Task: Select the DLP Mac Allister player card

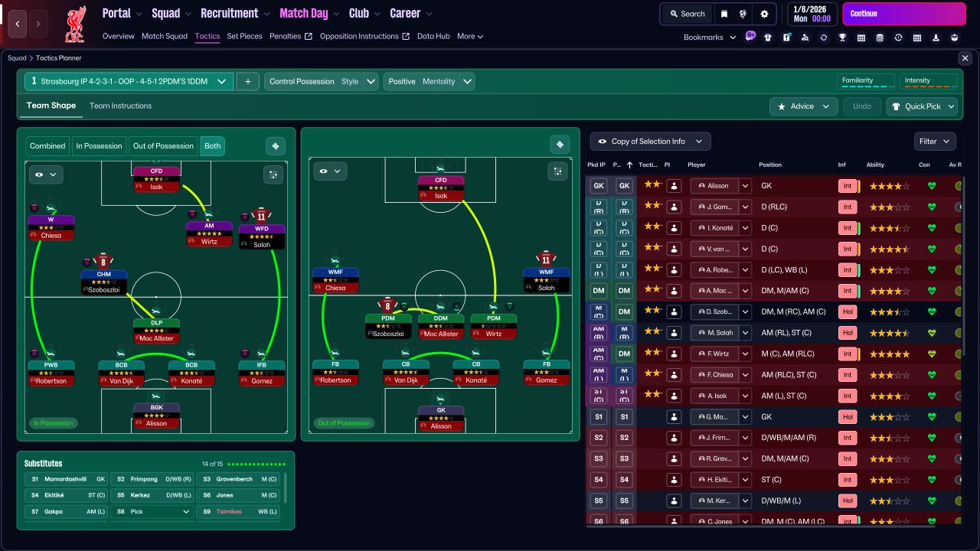Action: click(156, 331)
